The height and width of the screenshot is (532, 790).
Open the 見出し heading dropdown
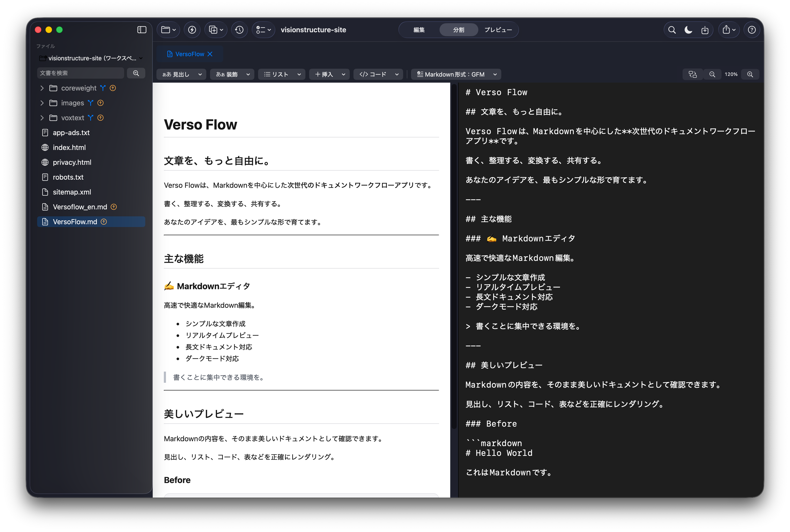[x=181, y=74]
